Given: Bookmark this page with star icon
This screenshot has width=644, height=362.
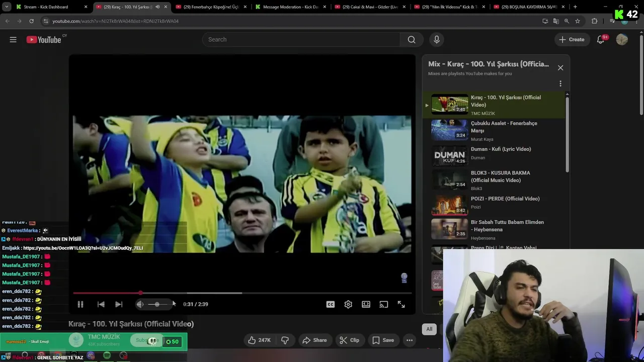Looking at the screenshot, I should click(578, 21).
